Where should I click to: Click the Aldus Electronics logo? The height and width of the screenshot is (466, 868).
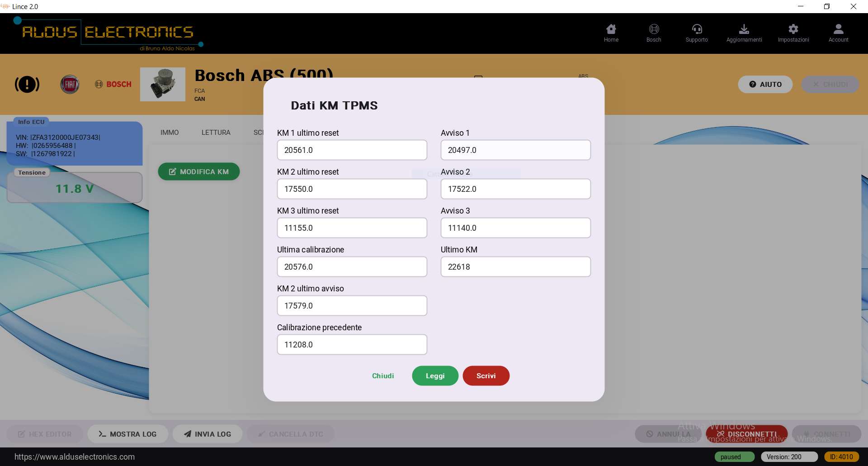[x=108, y=33]
